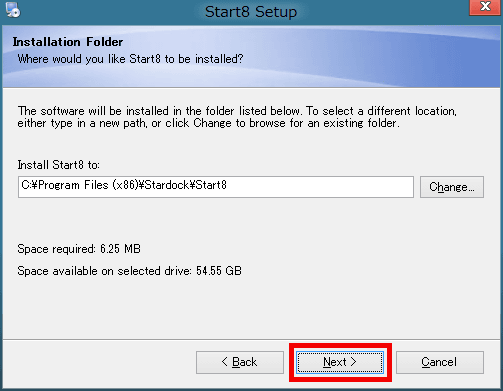This screenshot has height=391, width=503.
Task: Place cursor on 'Program Files (x86)' in path
Action: 88,185
